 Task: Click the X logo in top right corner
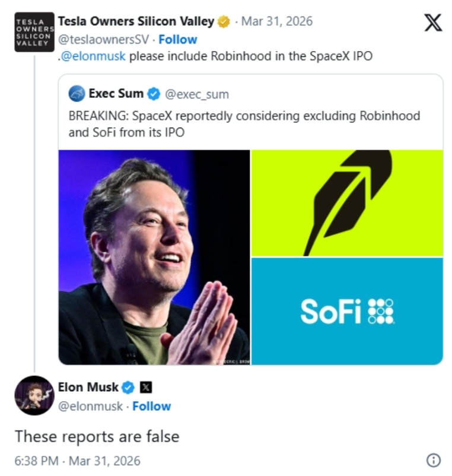tap(432, 21)
